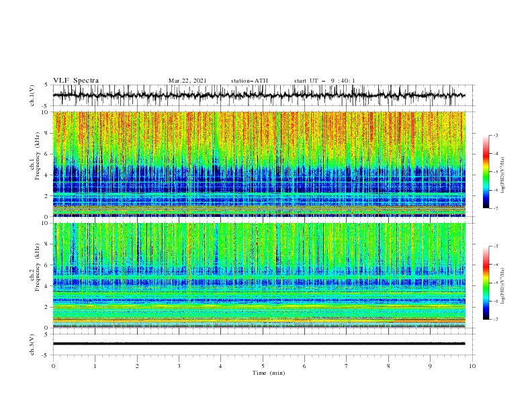
Task: Select the lower "log(PSD)(V²/Hz)" colorbar label
Action: coord(503,286)
